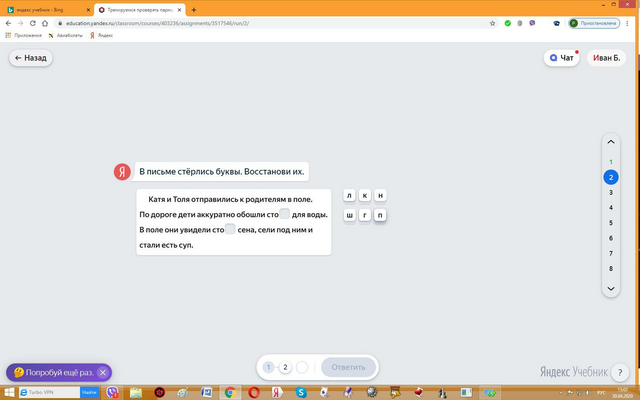Screen dimensions: 640x400
Task: Open the Иван Б. profile menu
Action: [606, 58]
